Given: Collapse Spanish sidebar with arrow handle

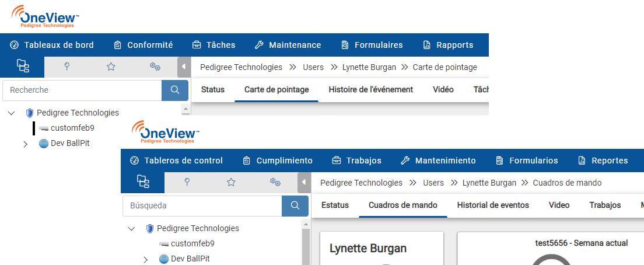Looking at the screenshot, I should 303,182.
